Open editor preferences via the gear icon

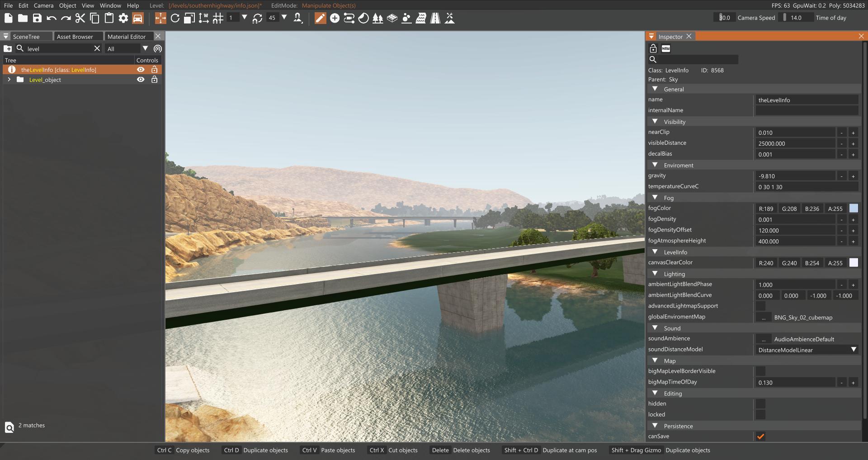coord(123,18)
